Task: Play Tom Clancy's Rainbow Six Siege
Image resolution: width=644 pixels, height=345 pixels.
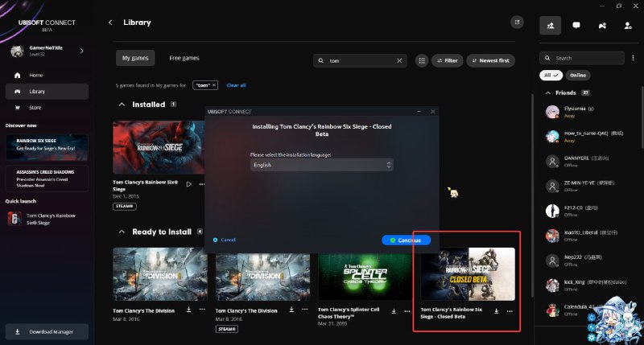Action: pos(188,184)
